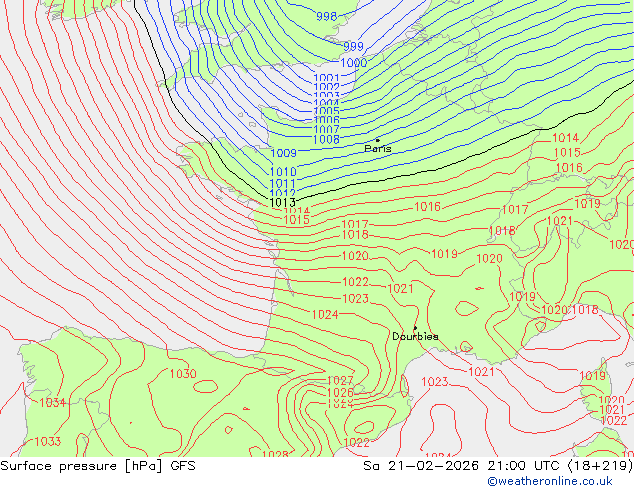Image resolution: width=634 pixels, height=490 pixels.
Task: Click the blue 1008 isobar label
Action: (x=326, y=139)
